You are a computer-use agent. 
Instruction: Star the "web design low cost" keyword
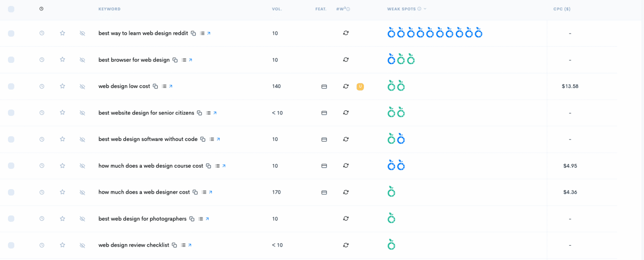click(62, 86)
